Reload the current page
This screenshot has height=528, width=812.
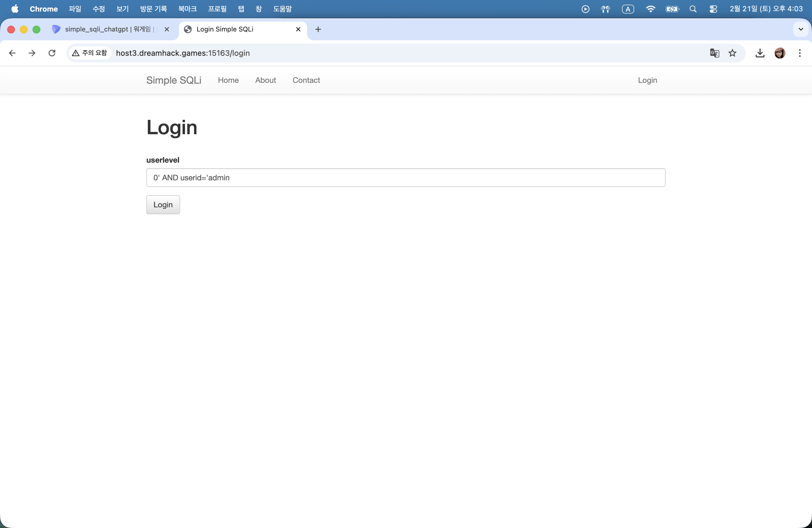point(52,53)
